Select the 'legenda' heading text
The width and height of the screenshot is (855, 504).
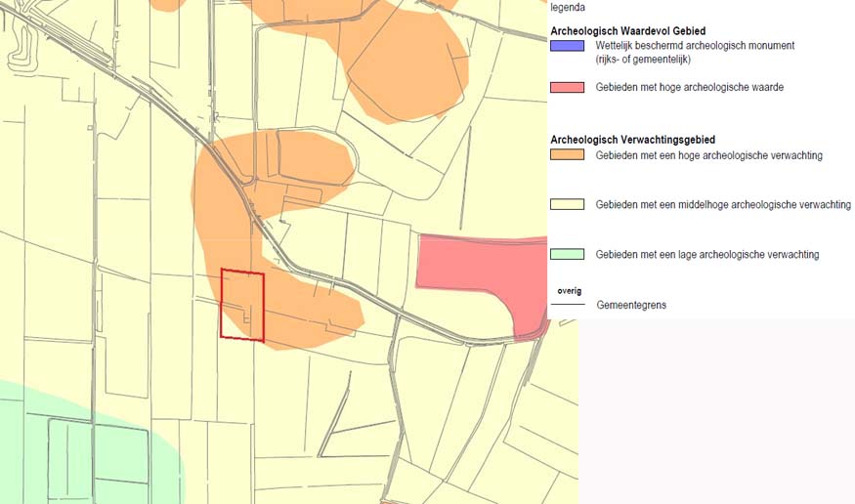click(568, 8)
